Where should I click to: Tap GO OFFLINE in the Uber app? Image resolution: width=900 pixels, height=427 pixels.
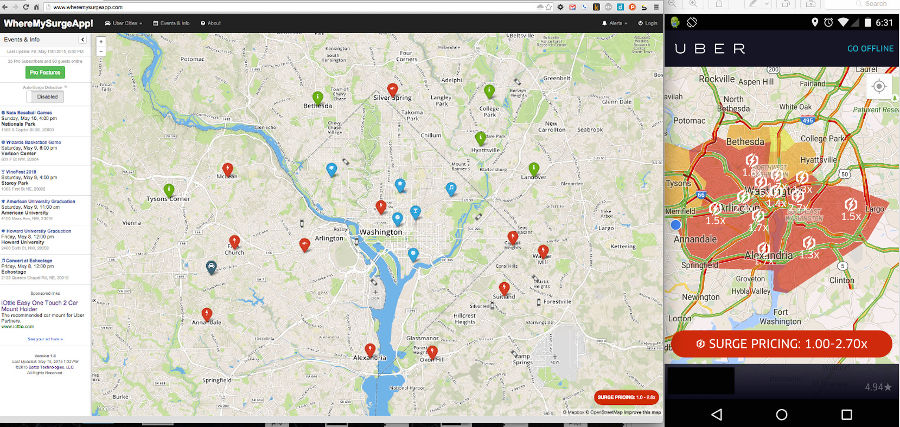(870, 48)
